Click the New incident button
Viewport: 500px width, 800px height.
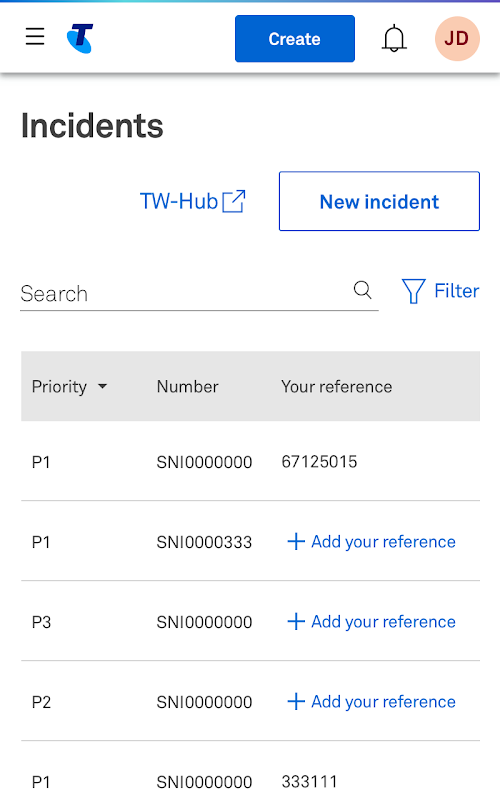(379, 201)
